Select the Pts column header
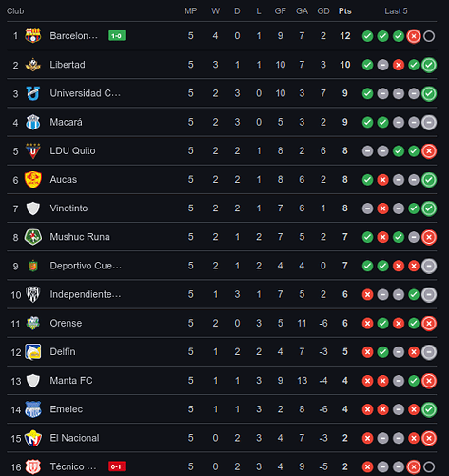 point(345,11)
